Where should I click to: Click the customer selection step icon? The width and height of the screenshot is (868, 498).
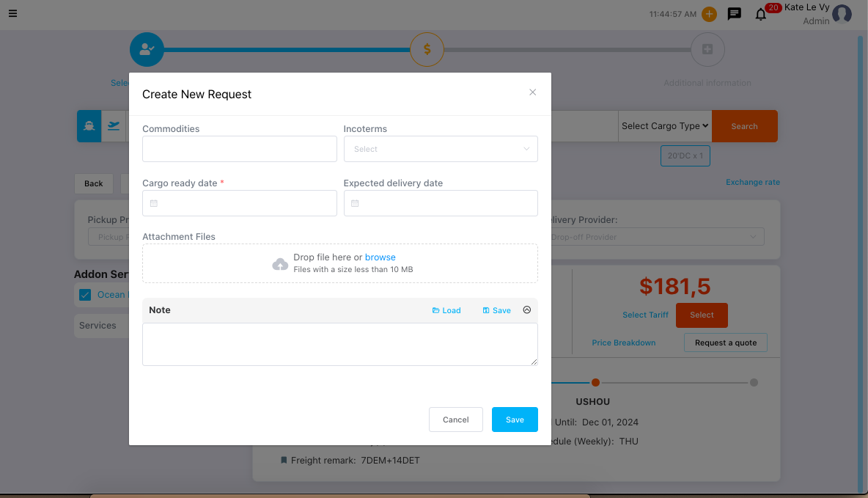(x=147, y=49)
